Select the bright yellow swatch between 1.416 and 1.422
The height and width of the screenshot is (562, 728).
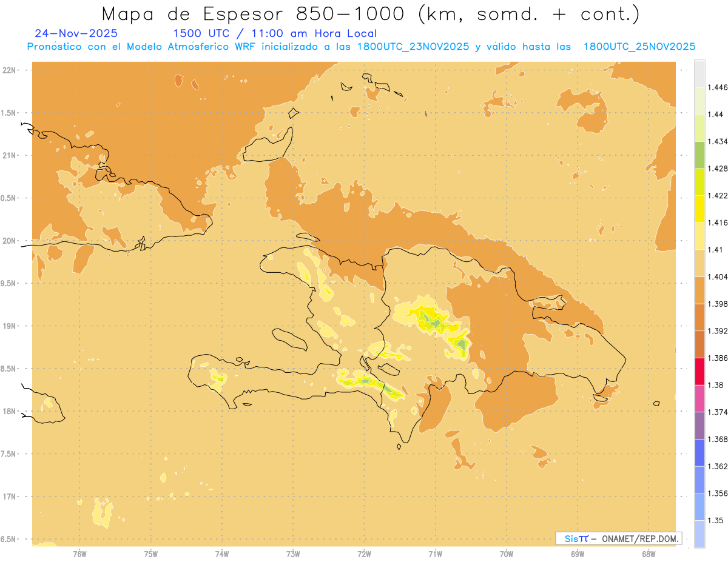[x=699, y=209]
